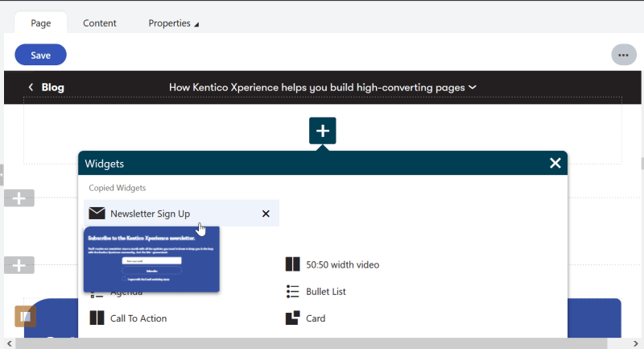Select the Call To Action widget icon
This screenshot has height=349, width=644.
(x=97, y=318)
